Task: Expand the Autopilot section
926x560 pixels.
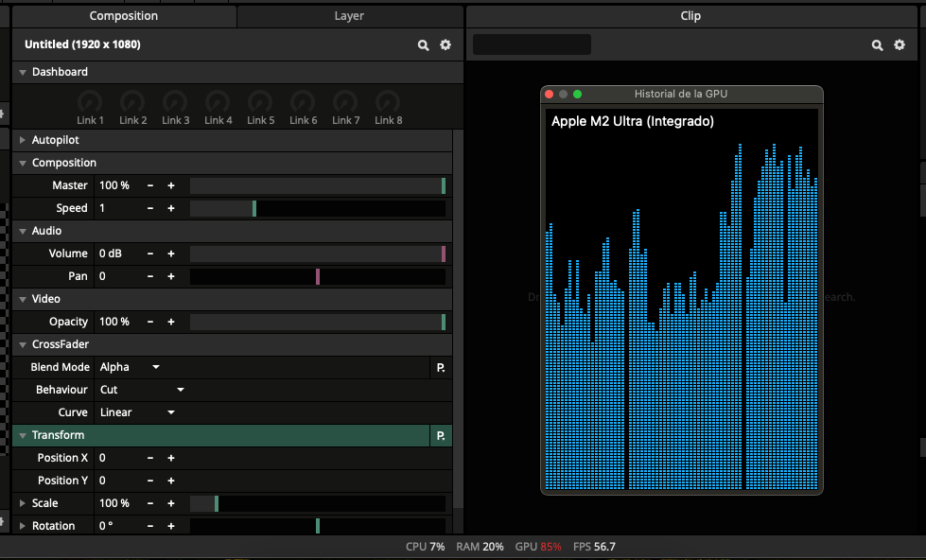Action: 24,140
